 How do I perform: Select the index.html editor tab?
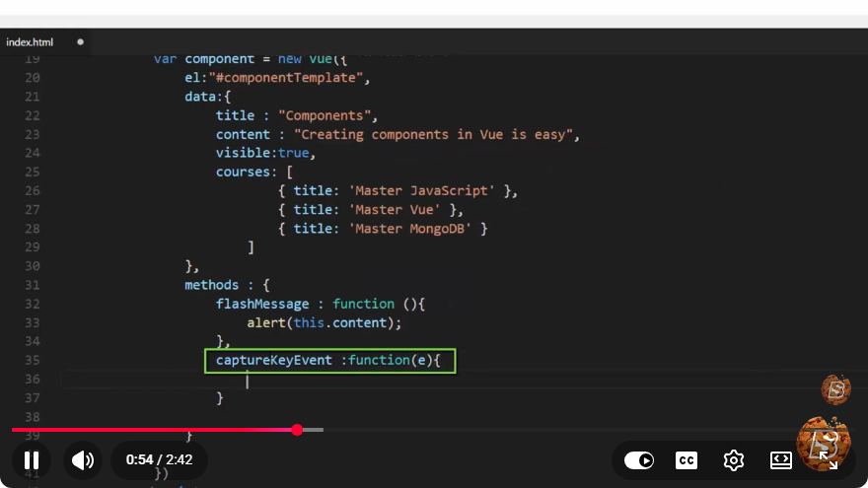(x=30, y=42)
